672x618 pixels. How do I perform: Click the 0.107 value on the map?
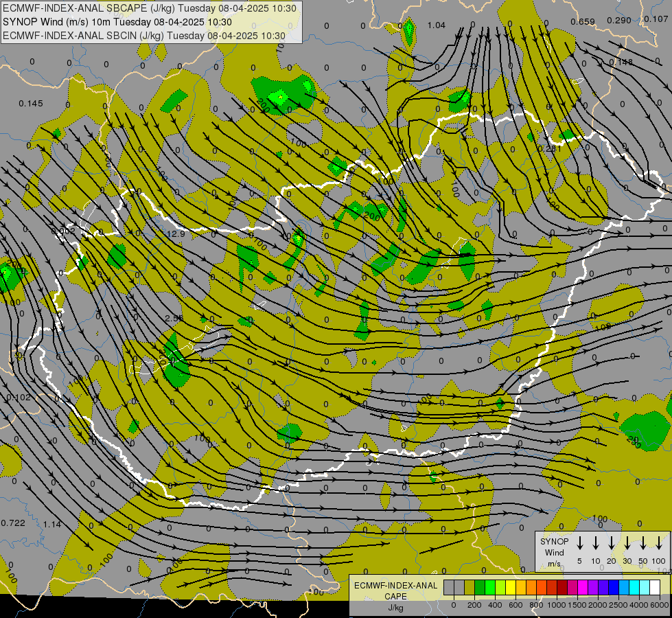[x=656, y=19]
